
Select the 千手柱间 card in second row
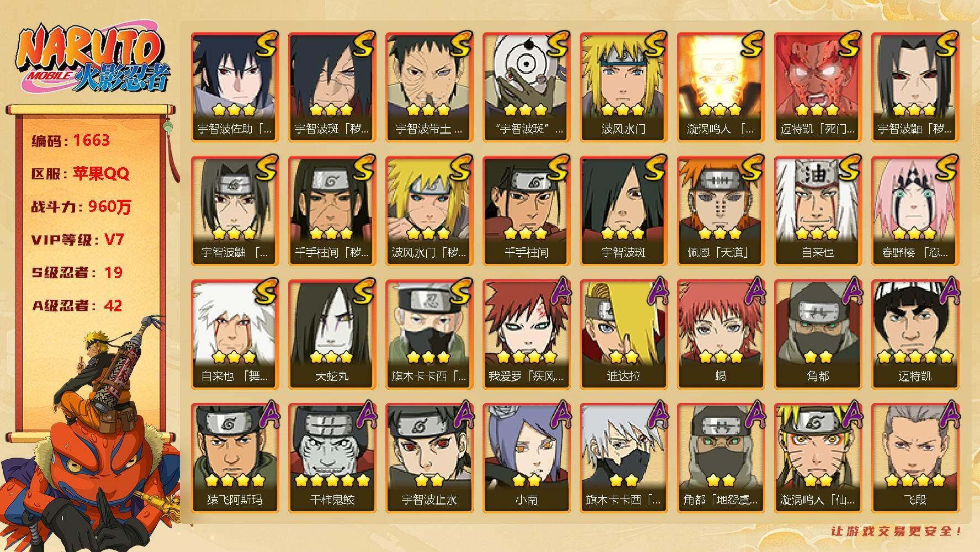526,210
